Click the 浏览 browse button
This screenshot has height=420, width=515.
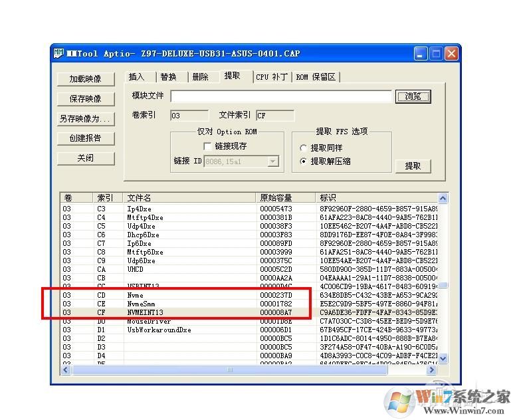413,96
